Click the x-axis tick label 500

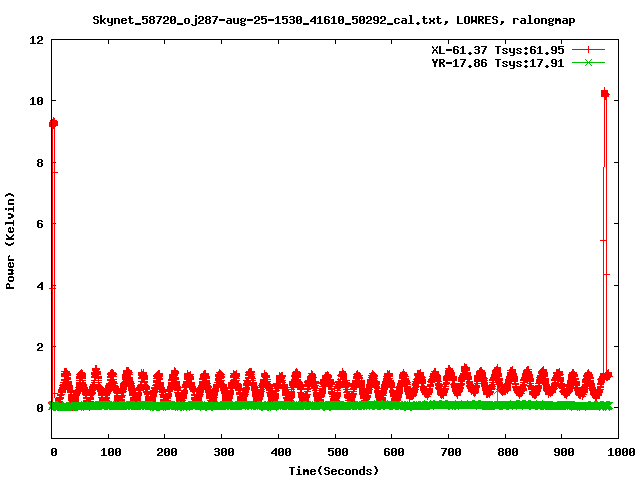coord(337,452)
